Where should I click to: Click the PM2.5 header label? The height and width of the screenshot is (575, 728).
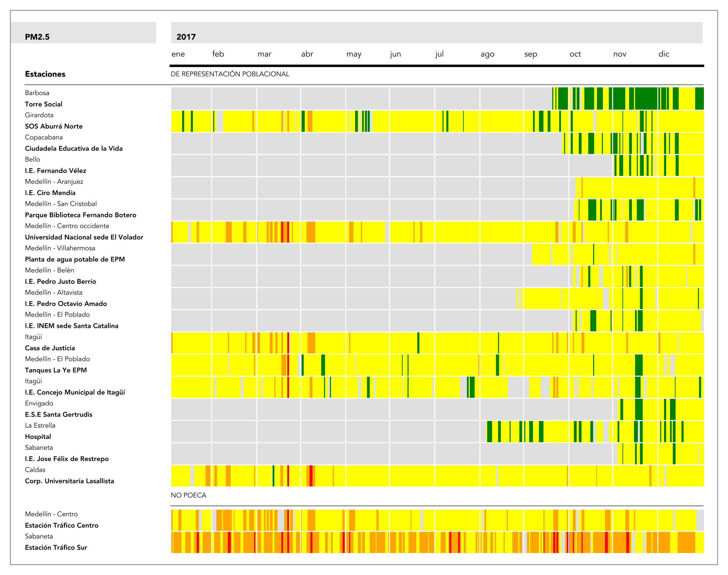pos(37,37)
